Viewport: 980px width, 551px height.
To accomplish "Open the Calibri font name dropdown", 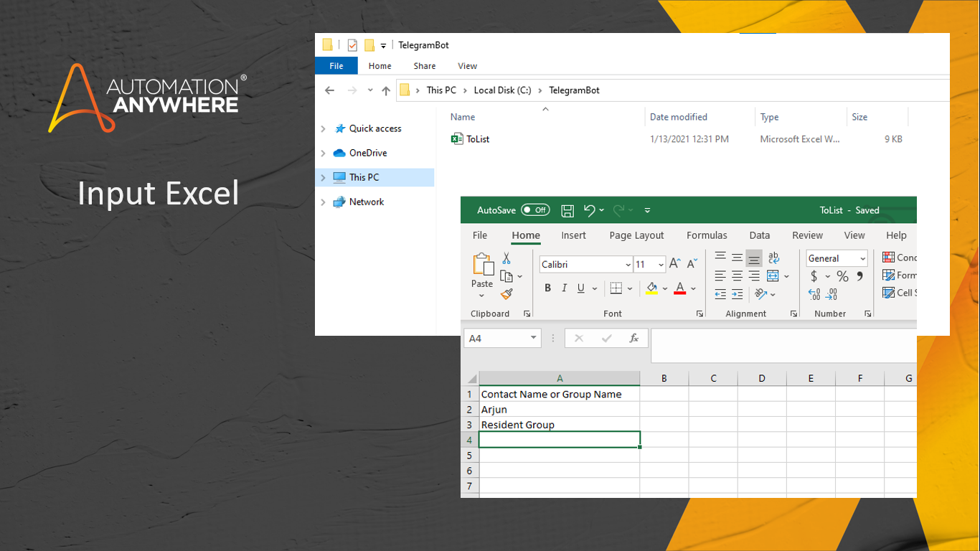I will point(628,265).
